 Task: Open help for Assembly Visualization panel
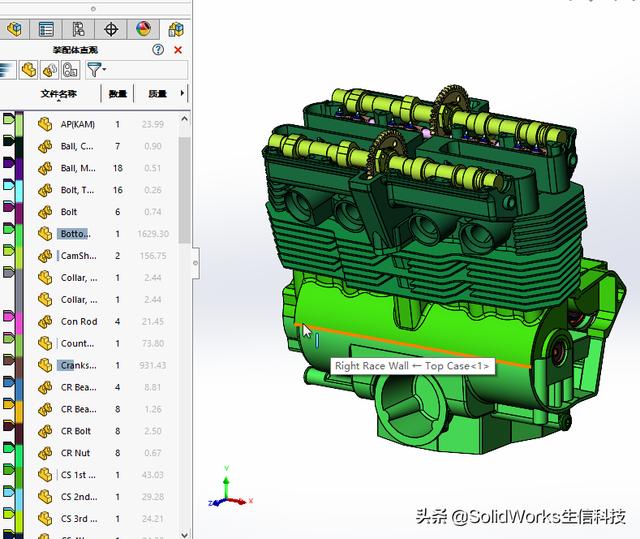pos(158,50)
